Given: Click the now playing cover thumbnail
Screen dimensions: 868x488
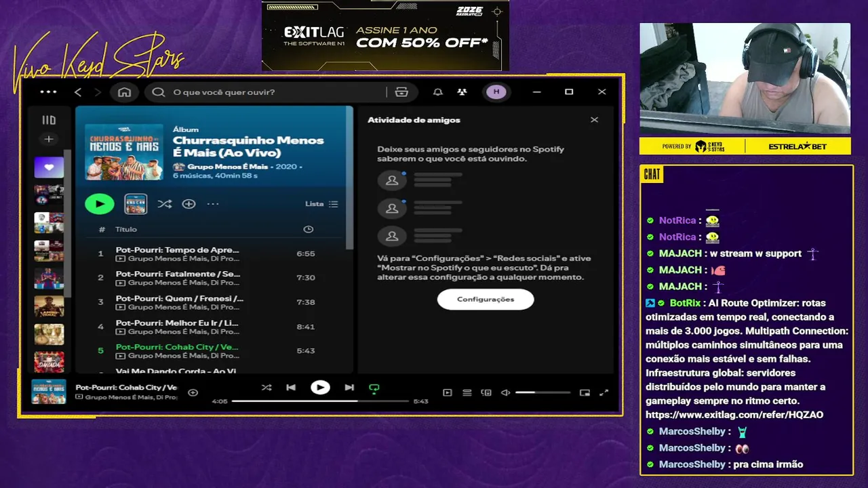Looking at the screenshot, I should pyautogui.click(x=49, y=392).
